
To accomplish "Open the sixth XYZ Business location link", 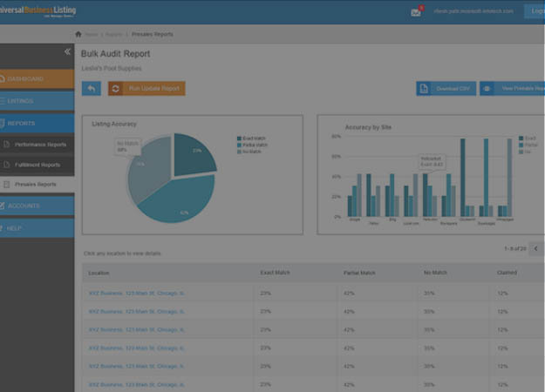I will (136, 384).
